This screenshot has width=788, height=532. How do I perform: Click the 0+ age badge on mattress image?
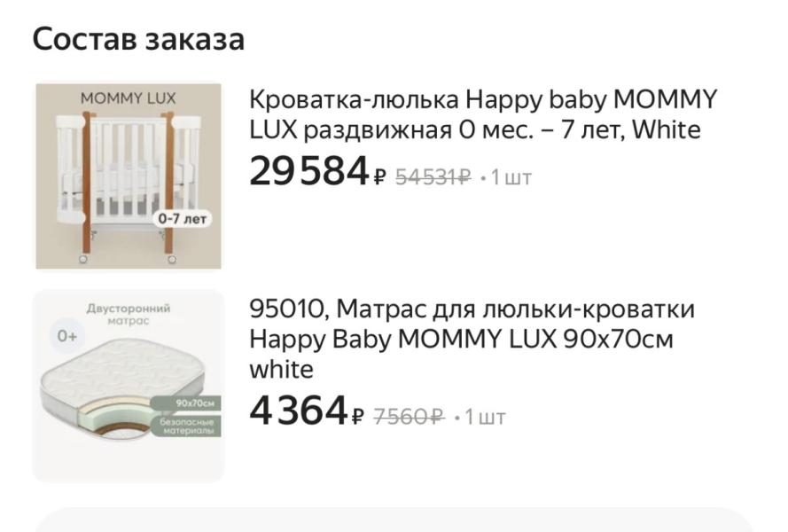click(x=68, y=337)
